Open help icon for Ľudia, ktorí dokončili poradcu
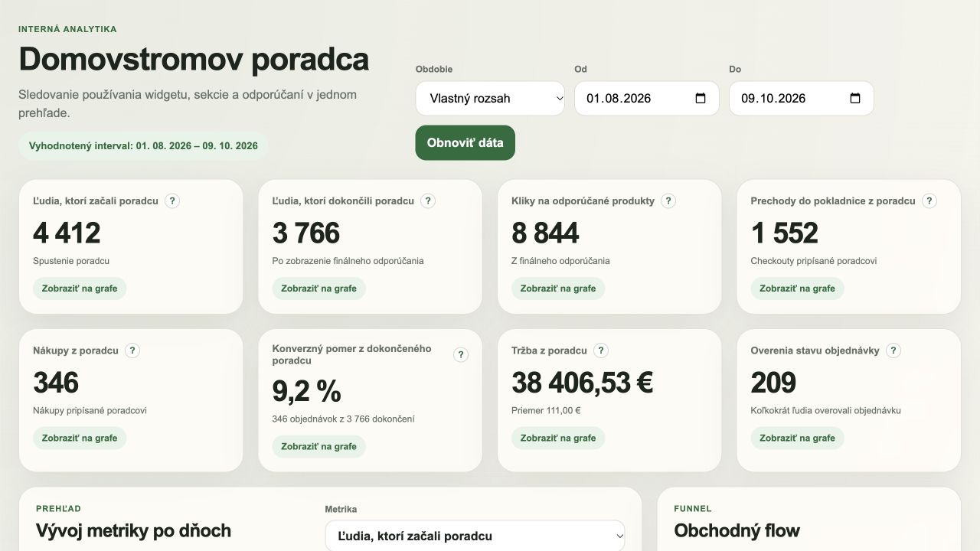Image resolution: width=980 pixels, height=551 pixels. click(428, 201)
